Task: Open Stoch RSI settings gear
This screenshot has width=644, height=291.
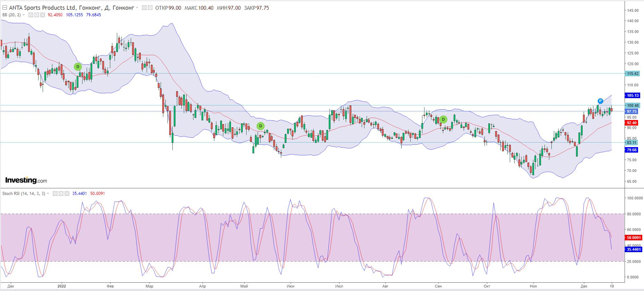Action: point(61,194)
